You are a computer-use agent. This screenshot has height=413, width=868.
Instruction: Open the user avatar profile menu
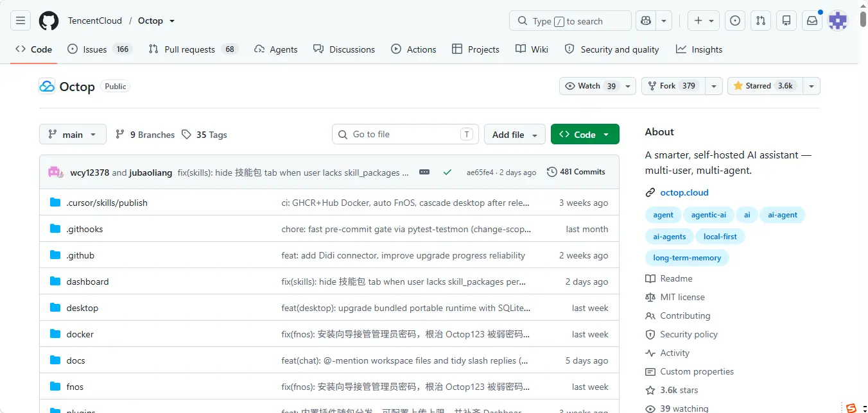click(x=838, y=21)
